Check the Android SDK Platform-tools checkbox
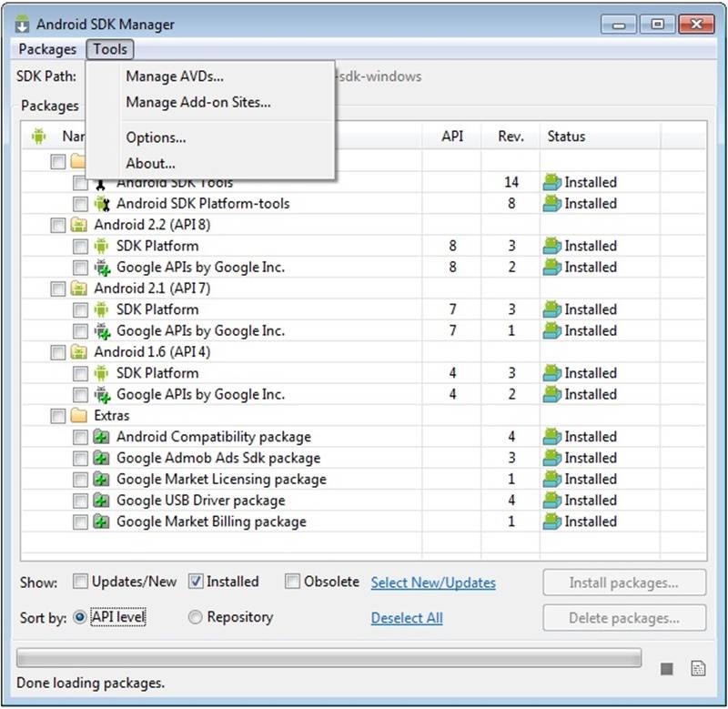 point(80,204)
